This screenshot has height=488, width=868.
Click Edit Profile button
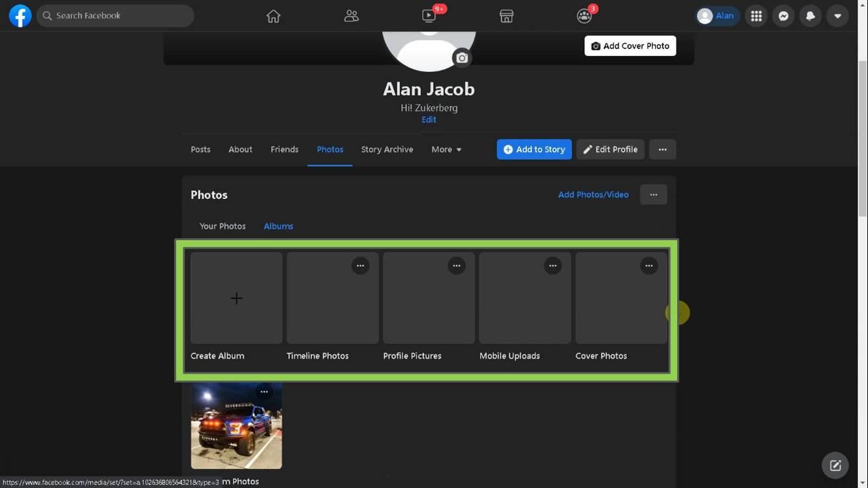610,149
